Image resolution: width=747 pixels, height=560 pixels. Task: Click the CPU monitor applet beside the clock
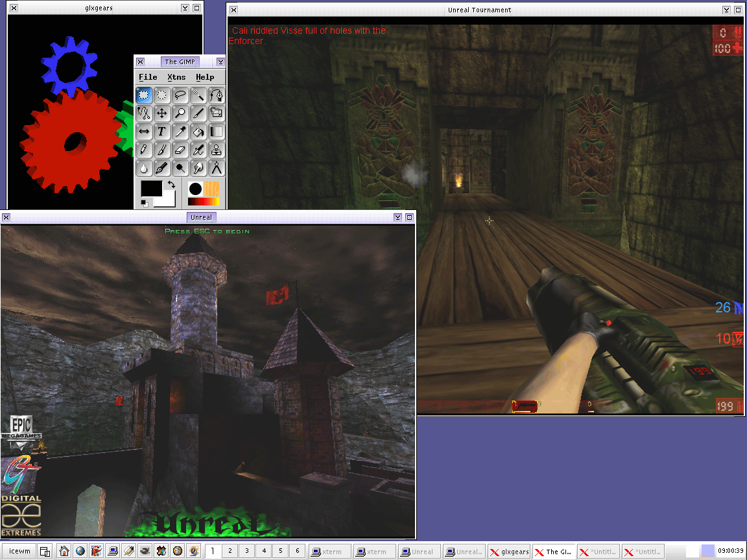pyautogui.click(x=708, y=551)
